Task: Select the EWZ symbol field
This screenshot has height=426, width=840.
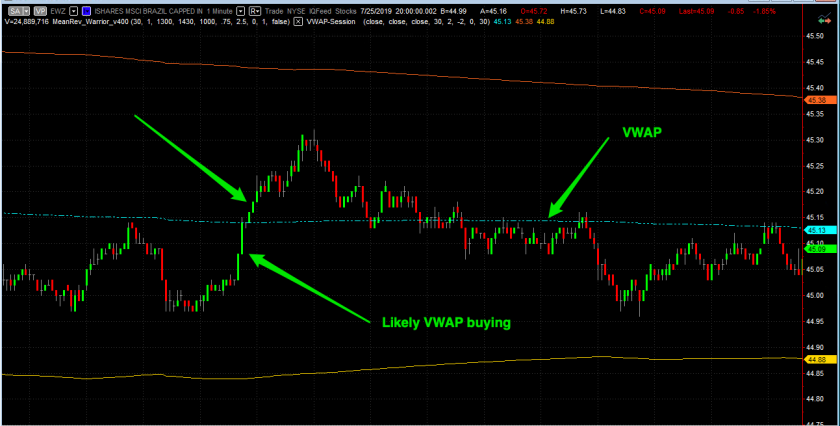Action: pos(58,11)
